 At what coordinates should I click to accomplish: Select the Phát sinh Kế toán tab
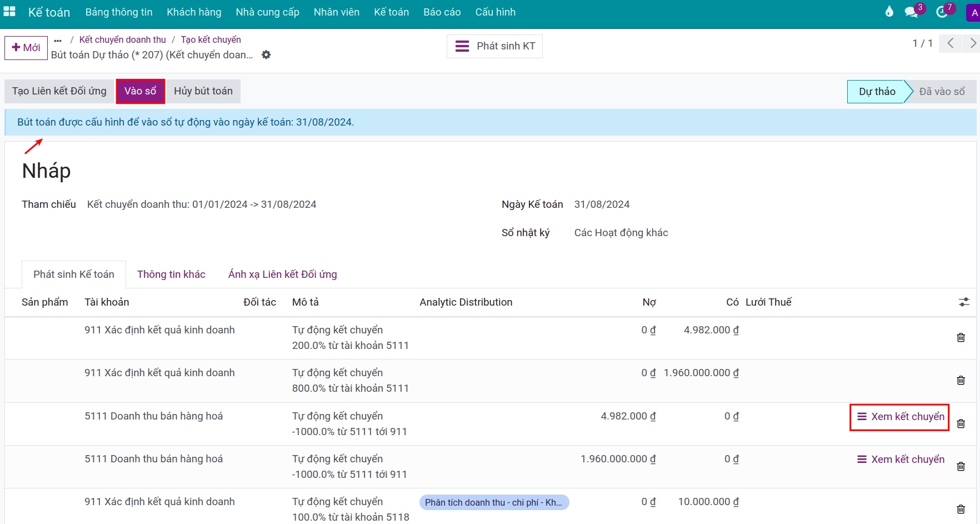point(74,274)
